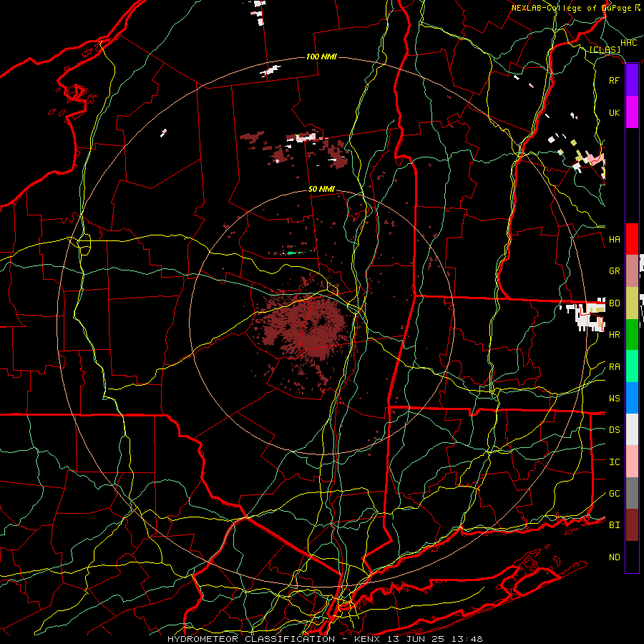Click the 13 JUN 25 date stamp
This screenshot has width=644, height=644.
coord(415,639)
